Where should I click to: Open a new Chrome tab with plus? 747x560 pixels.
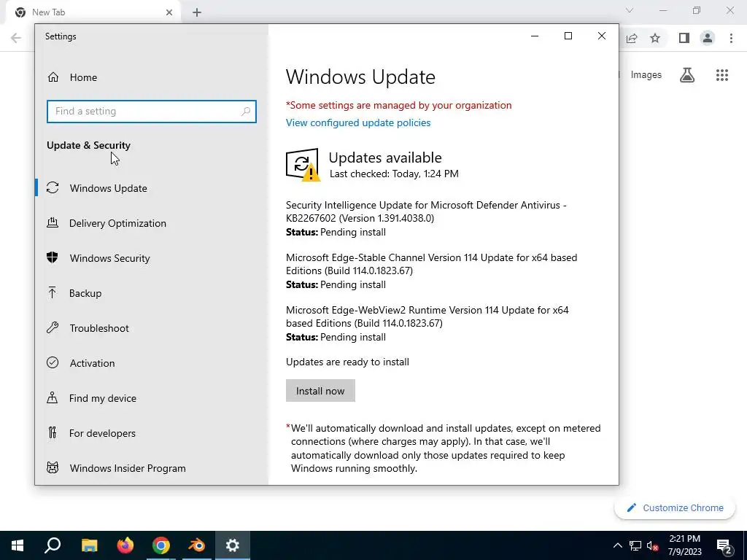(x=197, y=12)
